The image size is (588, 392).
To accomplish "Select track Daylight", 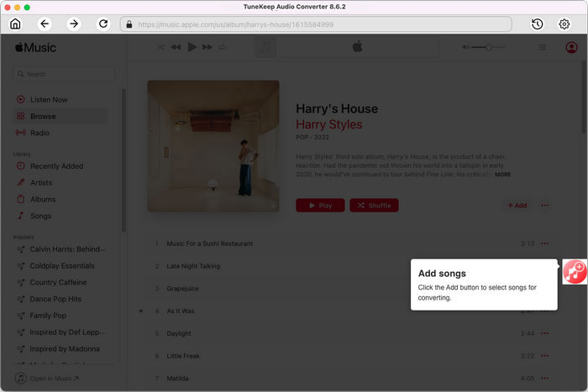I will point(179,333).
